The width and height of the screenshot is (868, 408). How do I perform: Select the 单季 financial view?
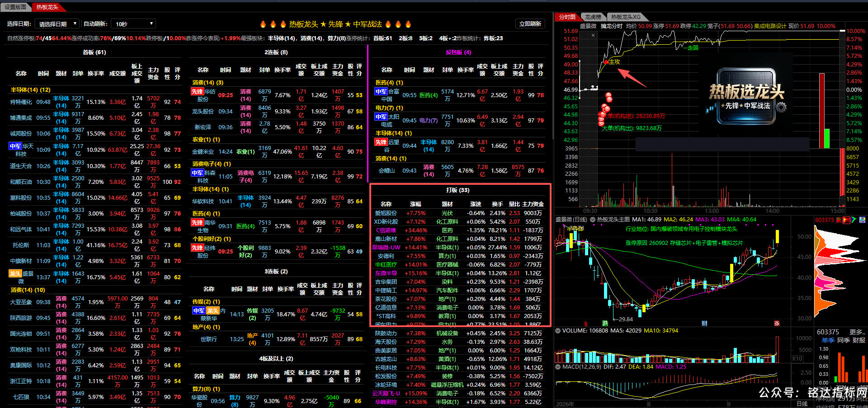pos(828,340)
